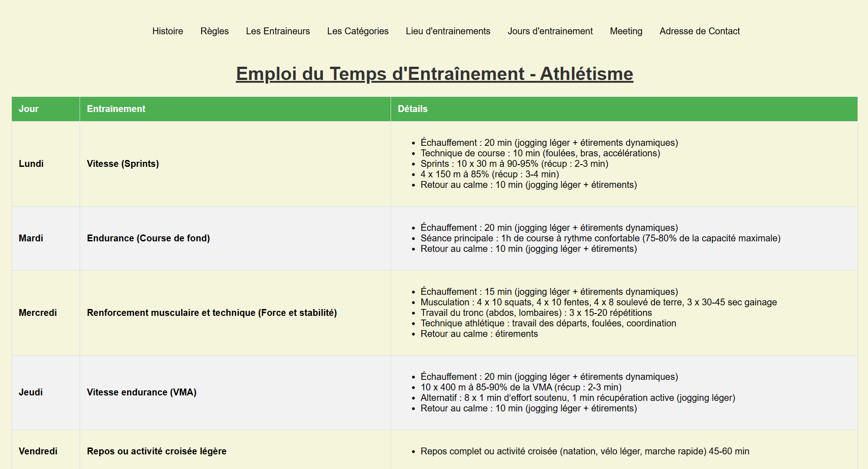Select Les Catégories in navigation

pyautogui.click(x=358, y=31)
